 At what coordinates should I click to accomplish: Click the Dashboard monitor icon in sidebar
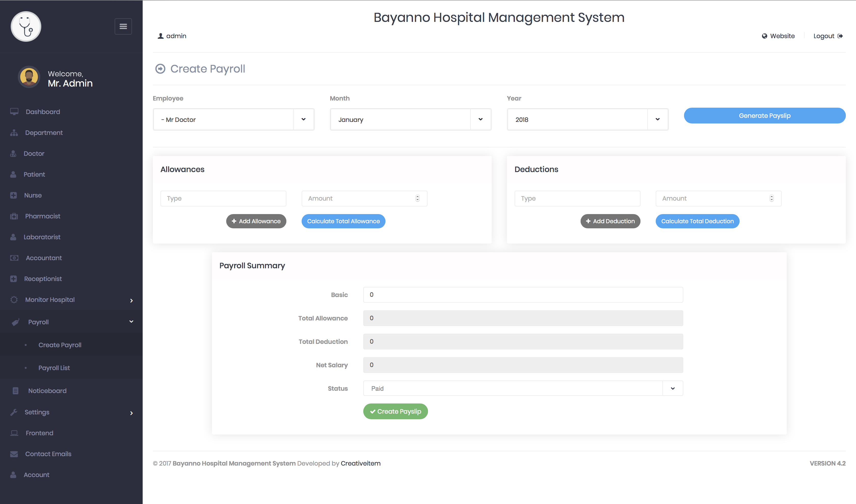(14, 112)
